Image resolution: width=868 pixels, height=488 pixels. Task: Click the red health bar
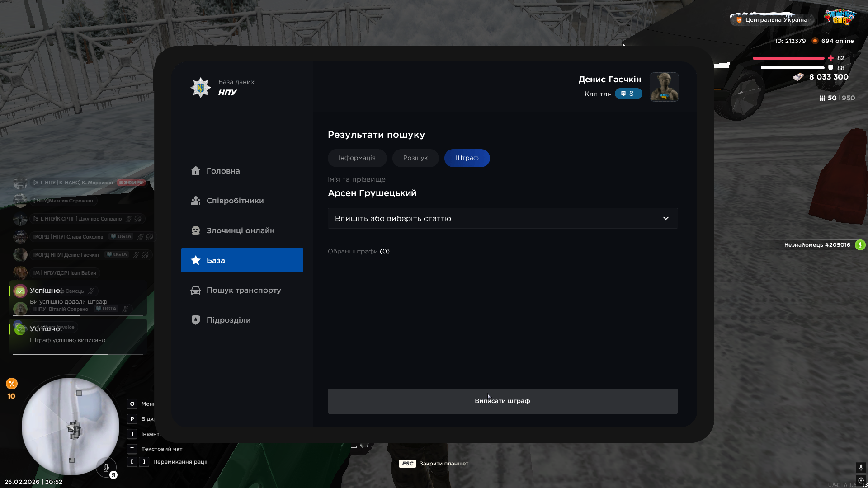(x=788, y=58)
